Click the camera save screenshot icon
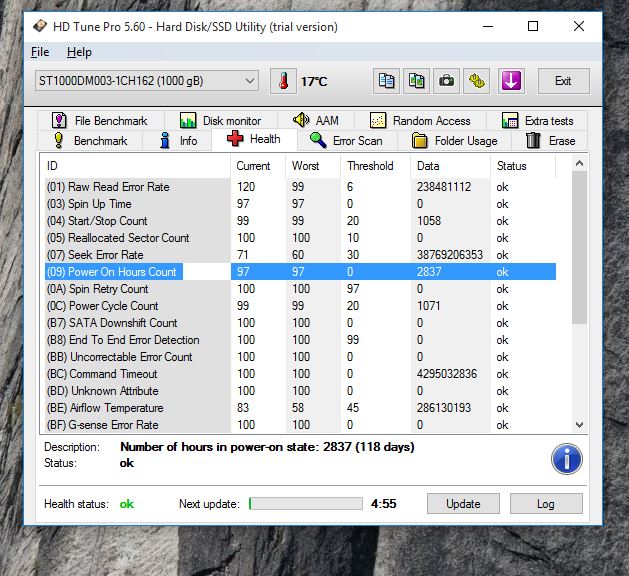 pos(446,81)
